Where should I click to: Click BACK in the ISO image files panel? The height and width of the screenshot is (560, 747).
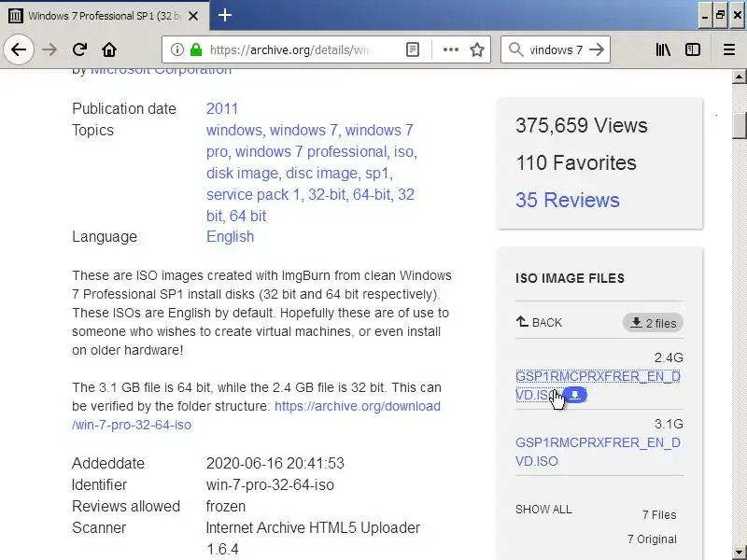coord(539,322)
